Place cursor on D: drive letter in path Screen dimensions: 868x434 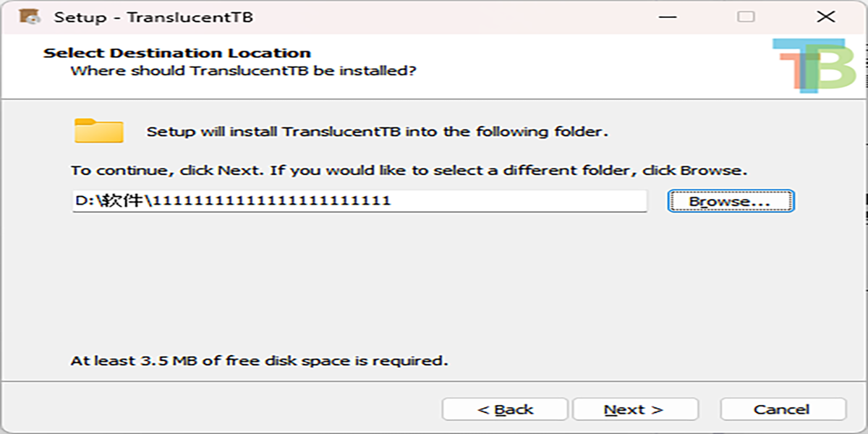80,201
